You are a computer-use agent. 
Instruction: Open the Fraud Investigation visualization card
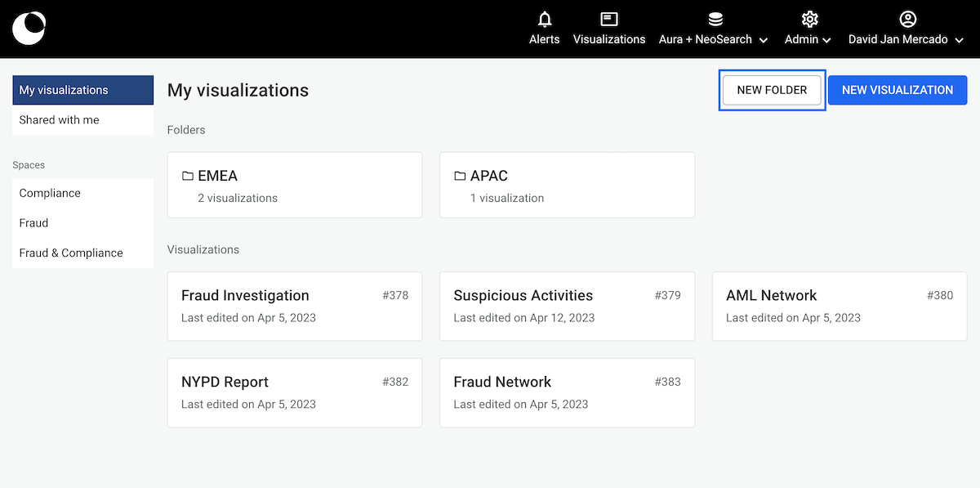coord(294,306)
